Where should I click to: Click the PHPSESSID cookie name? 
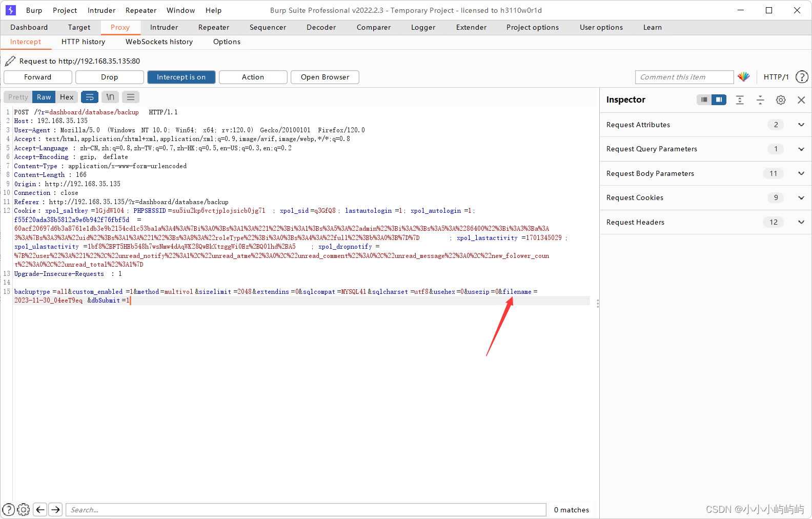[150, 211]
